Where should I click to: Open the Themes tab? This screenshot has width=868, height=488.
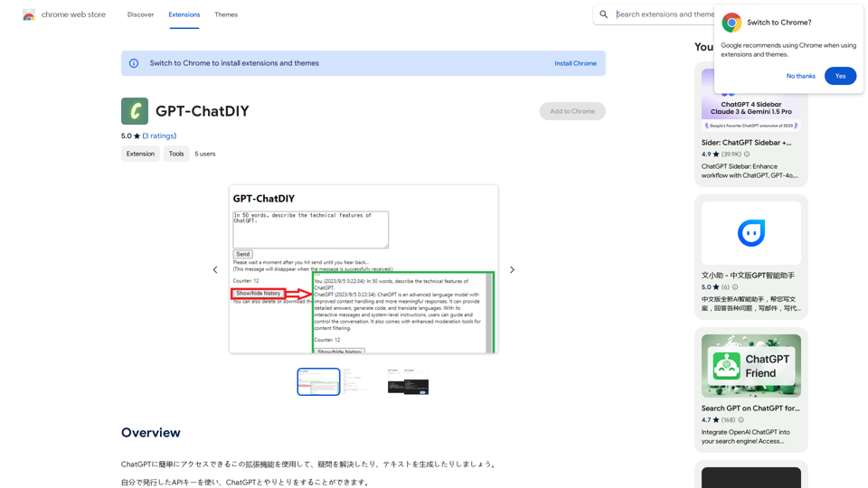226,14
